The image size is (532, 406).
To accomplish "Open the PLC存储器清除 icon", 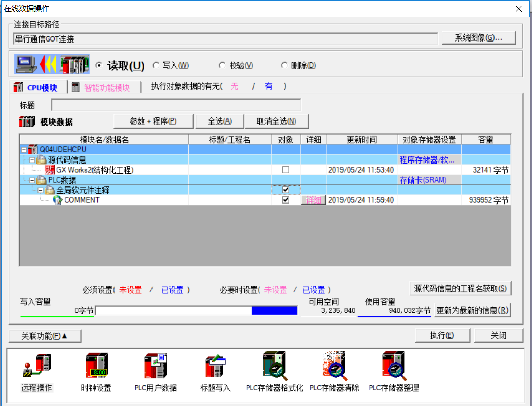I will click(334, 366).
